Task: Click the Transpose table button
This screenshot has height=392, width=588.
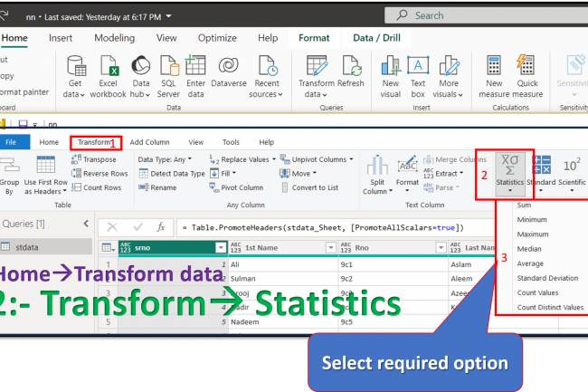Action: (x=94, y=159)
